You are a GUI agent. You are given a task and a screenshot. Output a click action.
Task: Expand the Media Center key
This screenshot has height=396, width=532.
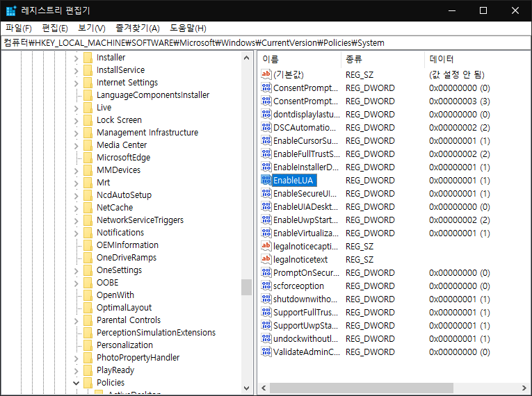(76, 146)
